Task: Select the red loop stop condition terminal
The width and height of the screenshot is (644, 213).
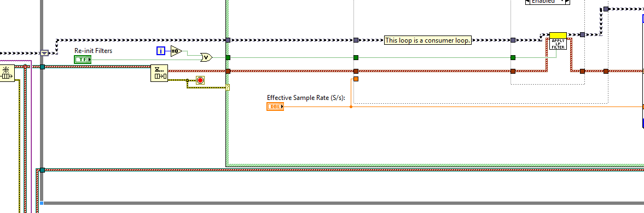Action: tap(200, 80)
